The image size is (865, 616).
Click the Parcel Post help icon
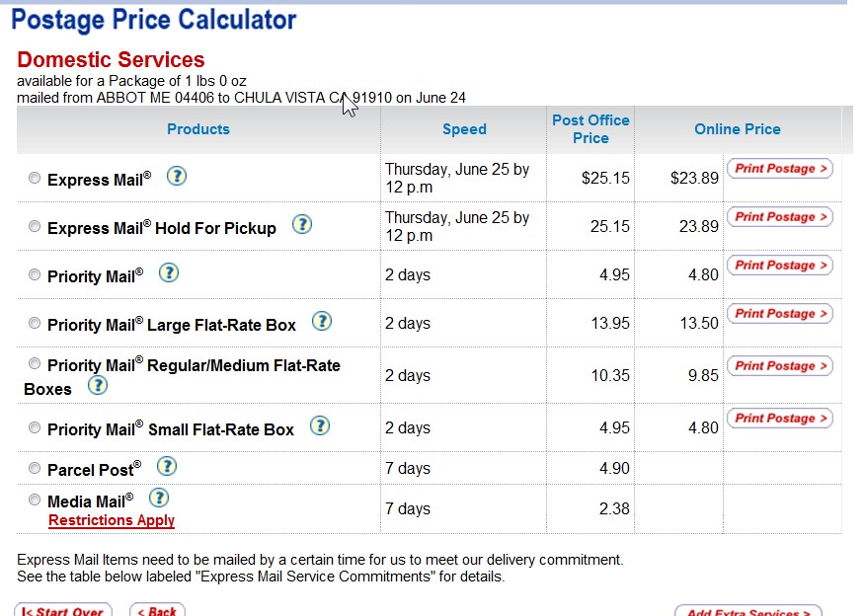[167, 467]
